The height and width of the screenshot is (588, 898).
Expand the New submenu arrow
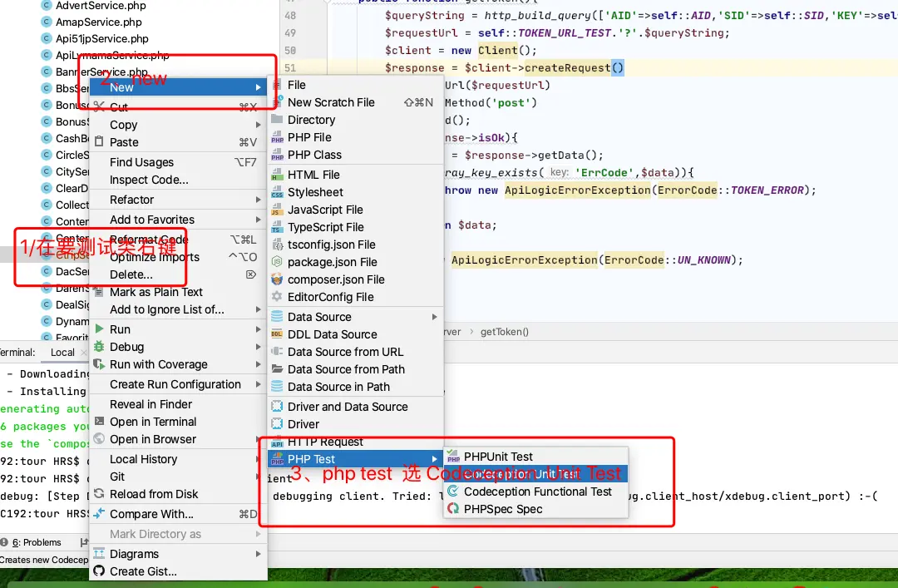259,87
